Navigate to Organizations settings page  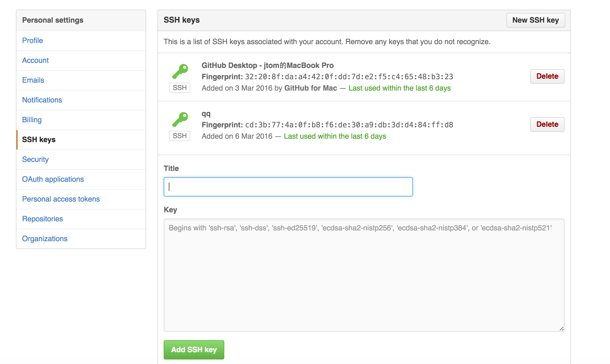click(45, 238)
